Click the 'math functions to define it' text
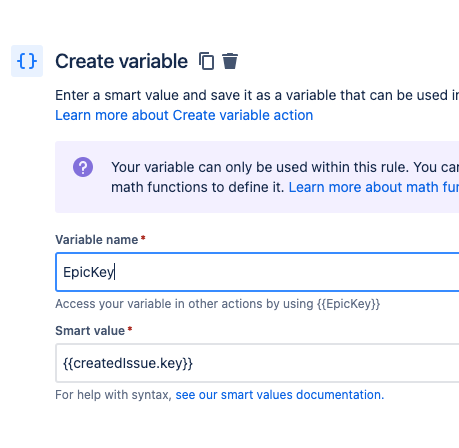This screenshot has height=448, width=459. (x=198, y=187)
